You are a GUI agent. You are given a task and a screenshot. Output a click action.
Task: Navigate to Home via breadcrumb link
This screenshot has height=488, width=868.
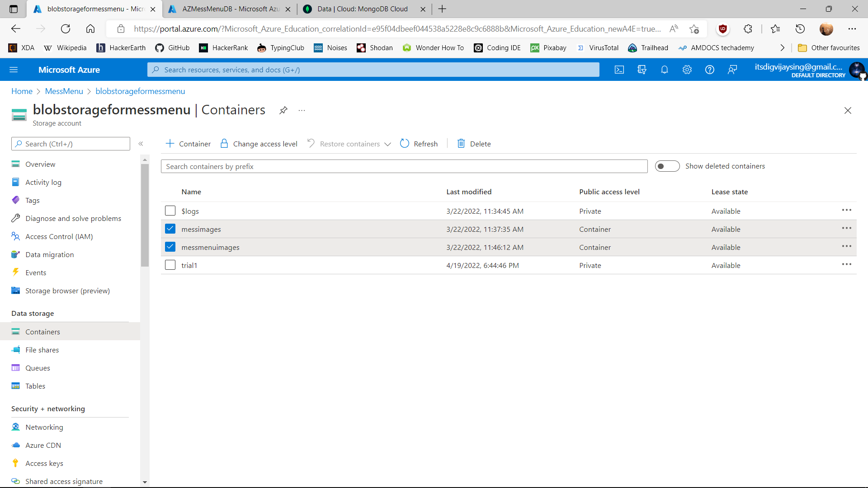point(22,91)
